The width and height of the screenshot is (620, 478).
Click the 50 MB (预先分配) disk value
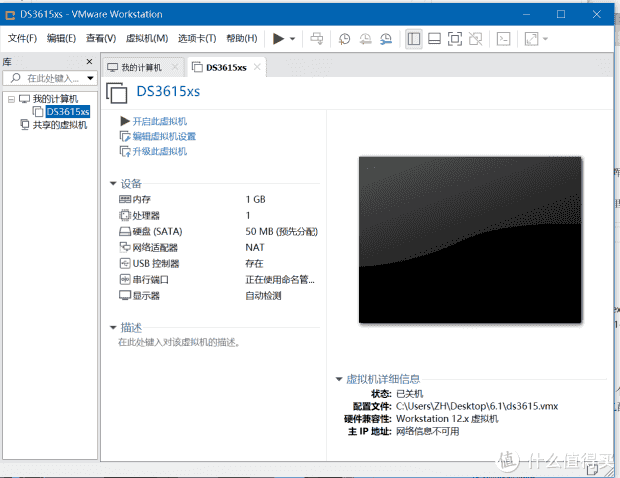click(282, 231)
